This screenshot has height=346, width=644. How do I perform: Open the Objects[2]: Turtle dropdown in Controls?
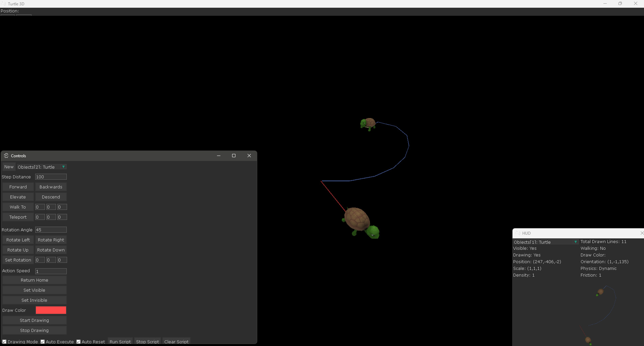pyautogui.click(x=42, y=167)
